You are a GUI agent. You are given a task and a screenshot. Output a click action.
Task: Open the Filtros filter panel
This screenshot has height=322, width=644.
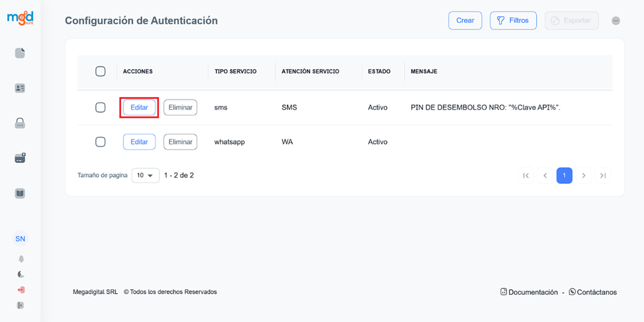point(513,20)
